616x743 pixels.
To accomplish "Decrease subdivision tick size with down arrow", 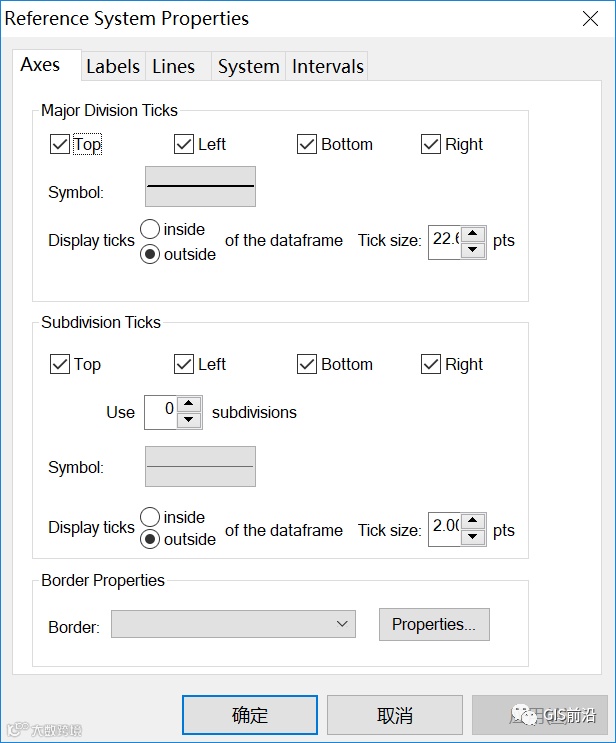I will click(472, 537).
